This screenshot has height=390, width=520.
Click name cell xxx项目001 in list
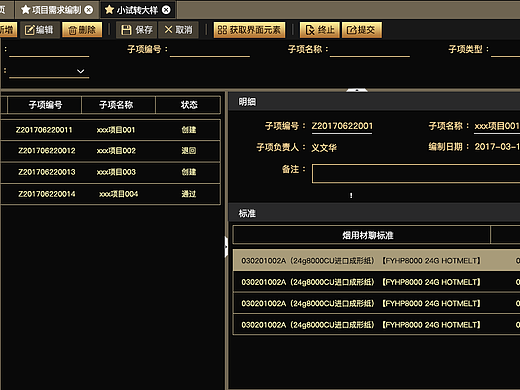click(x=116, y=130)
